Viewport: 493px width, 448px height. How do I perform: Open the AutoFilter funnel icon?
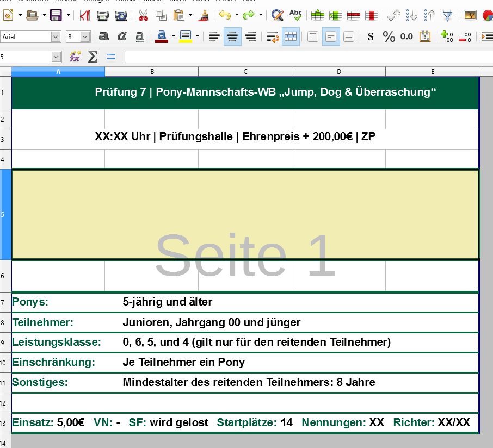pyautogui.click(x=447, y=15)
